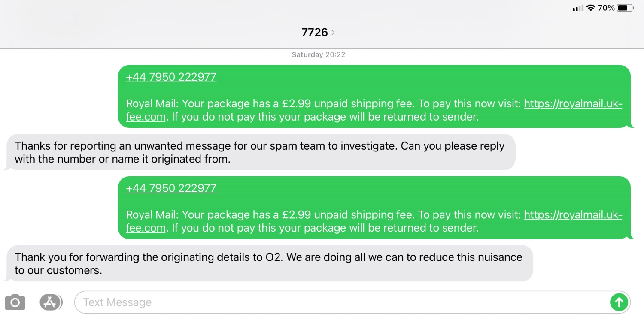Tap phone number link in latest sent message
Image resolution: width=644 pixels, height=314 pixels.
tap(171, 188)
